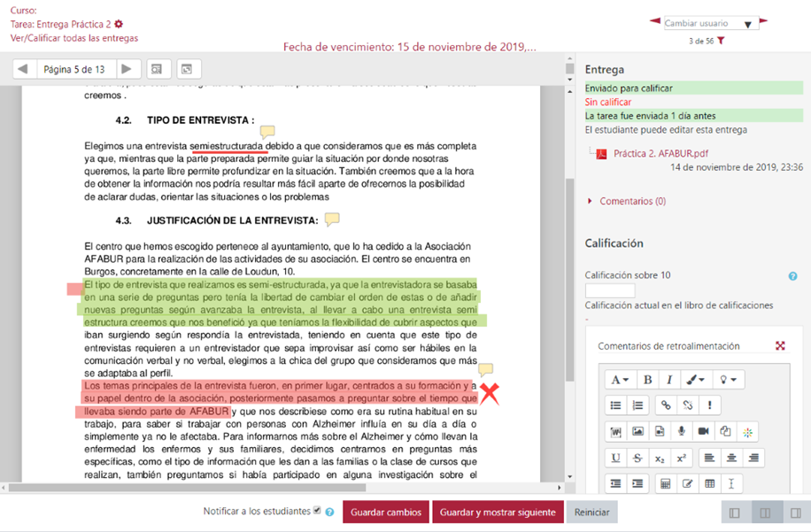Open the font colour brush dropdown
811x532 pixels.
click(696, 380)
